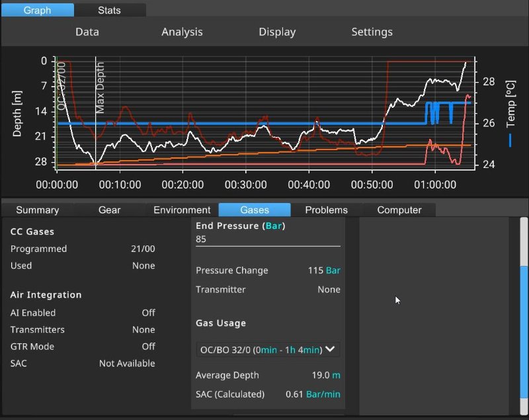
Task: Click the End Pressure input field
Action: (x=268, y=239)
